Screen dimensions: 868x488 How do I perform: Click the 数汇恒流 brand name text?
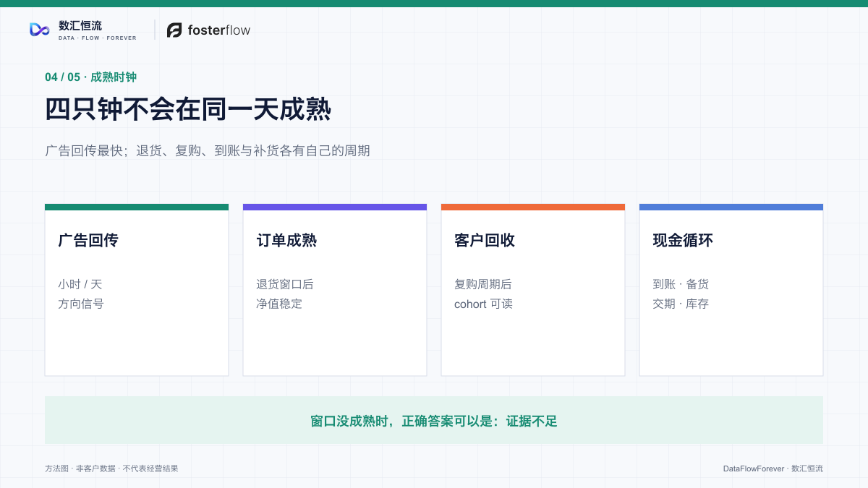click(x=80, y=26)
